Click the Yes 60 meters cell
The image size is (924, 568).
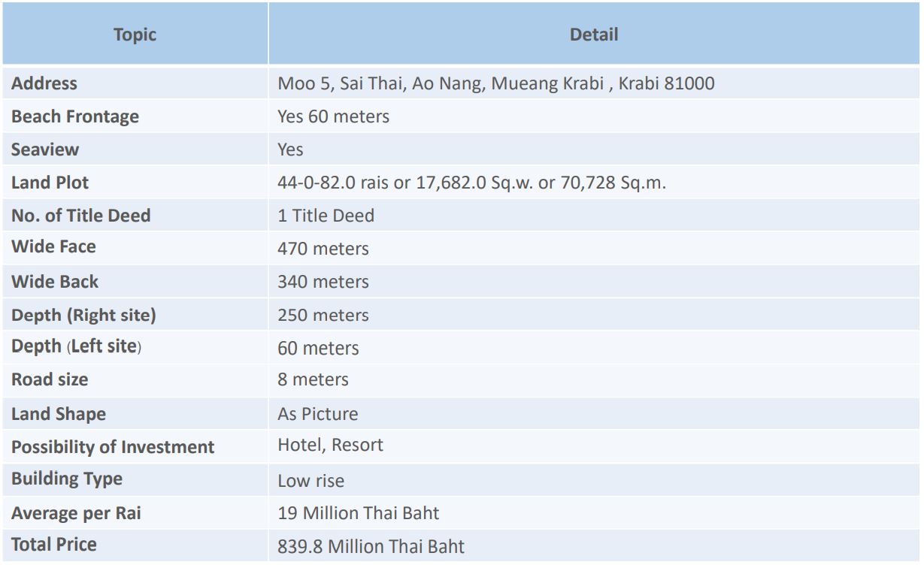click(x=333, y=116)
